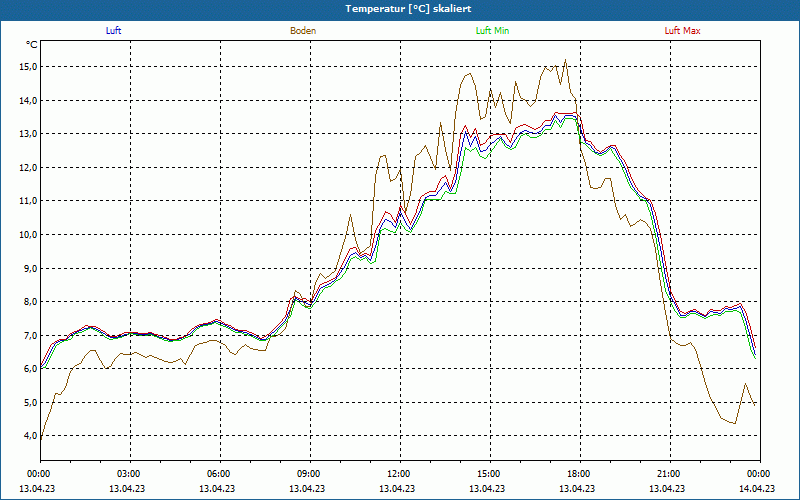The height and width of the screenshot is (500, 800).
Task: Click the 11,0 y-axis value
Action: pos(29,201)
